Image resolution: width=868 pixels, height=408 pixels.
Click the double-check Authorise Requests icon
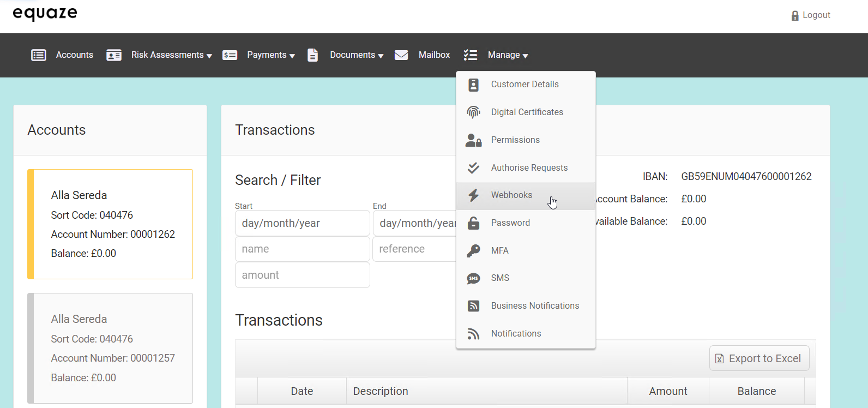[x=473, y=168]
